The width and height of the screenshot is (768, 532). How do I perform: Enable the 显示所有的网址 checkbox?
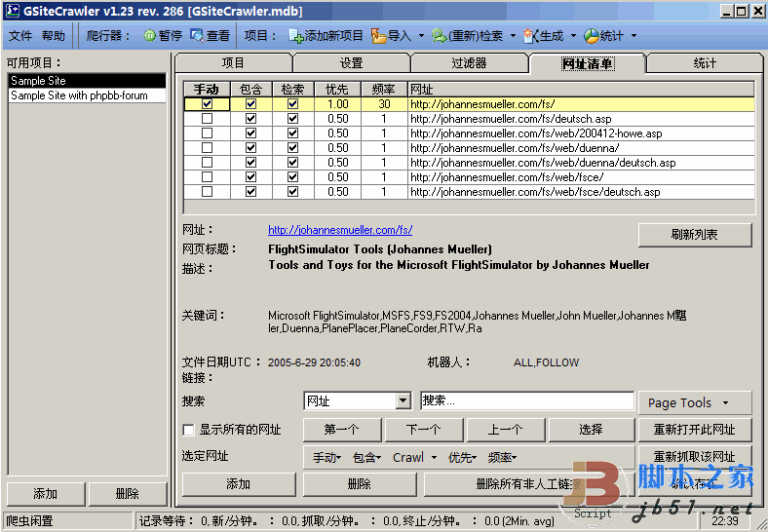[x=189, y=430]
